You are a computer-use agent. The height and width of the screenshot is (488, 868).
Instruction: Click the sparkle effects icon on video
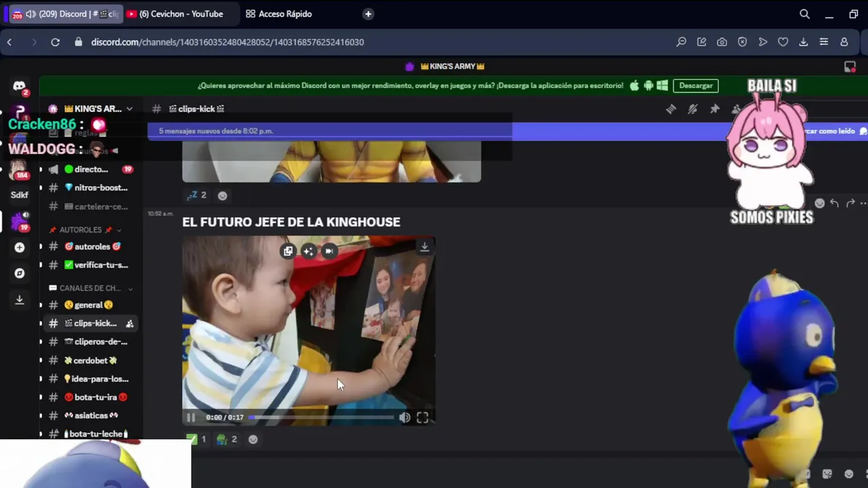[x=309, y=251]
